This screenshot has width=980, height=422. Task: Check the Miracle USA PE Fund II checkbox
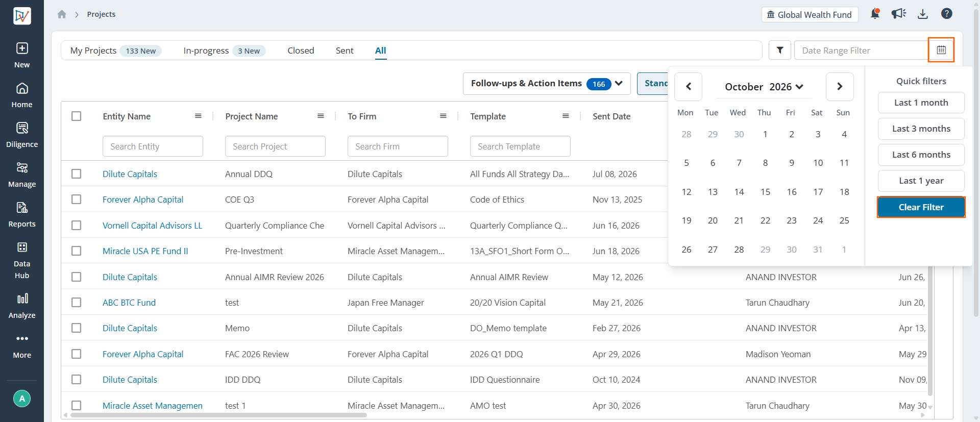[77, 251]
